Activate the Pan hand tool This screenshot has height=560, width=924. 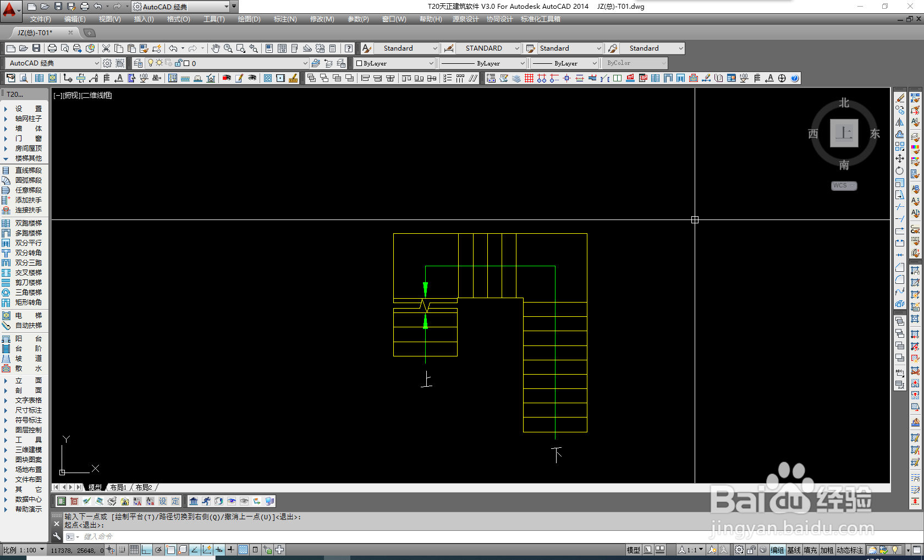(x=215, y=48)
